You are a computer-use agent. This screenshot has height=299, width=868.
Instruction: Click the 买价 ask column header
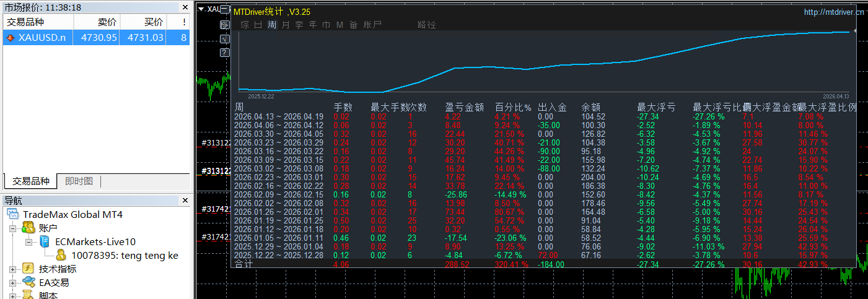pos(143,22)
